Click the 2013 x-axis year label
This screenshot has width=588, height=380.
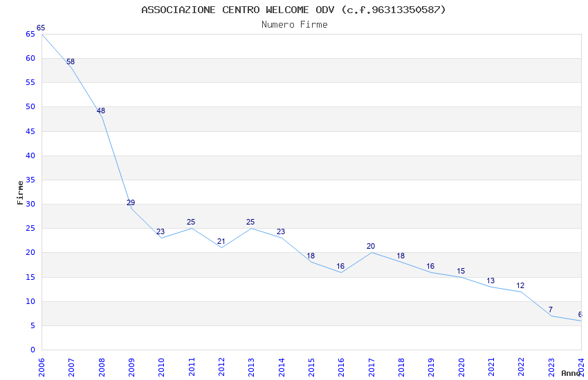[x=251, y=368]
